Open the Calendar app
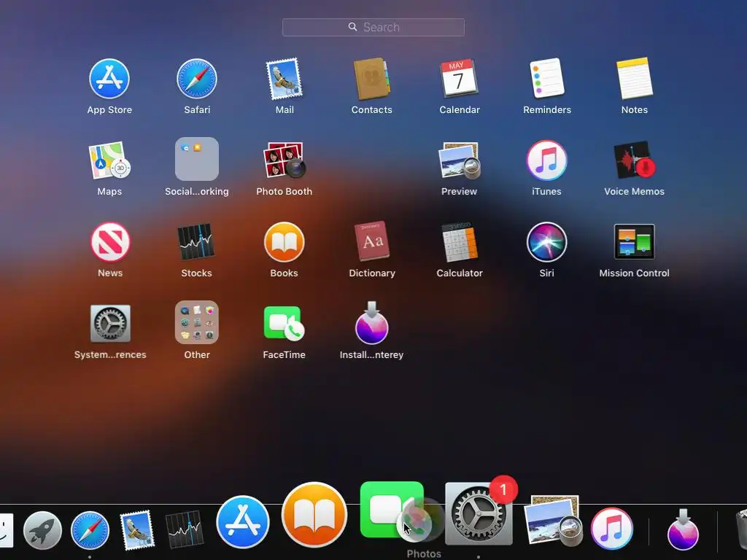 click(x=459, y=79)
